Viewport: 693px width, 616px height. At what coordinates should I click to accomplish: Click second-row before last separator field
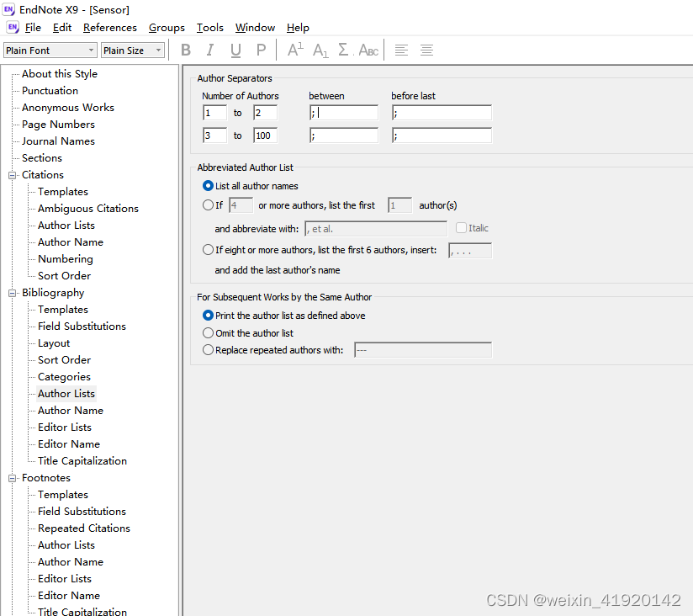coord(442,135)
